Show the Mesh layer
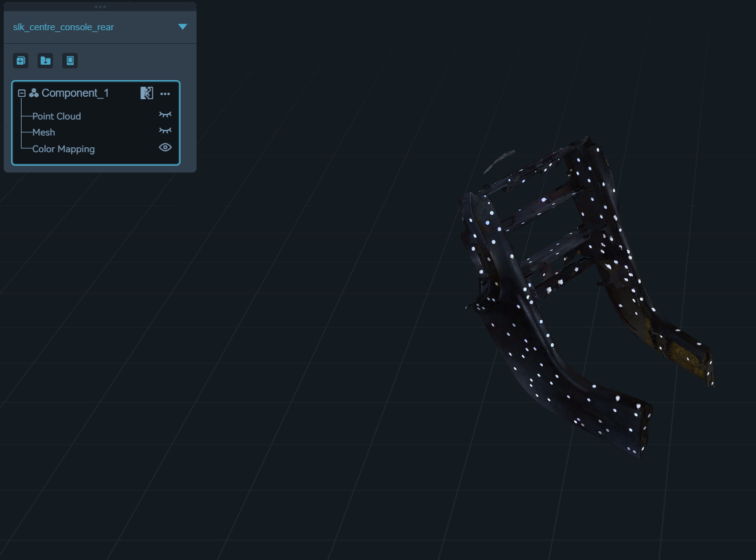 [x=165, y=131]
